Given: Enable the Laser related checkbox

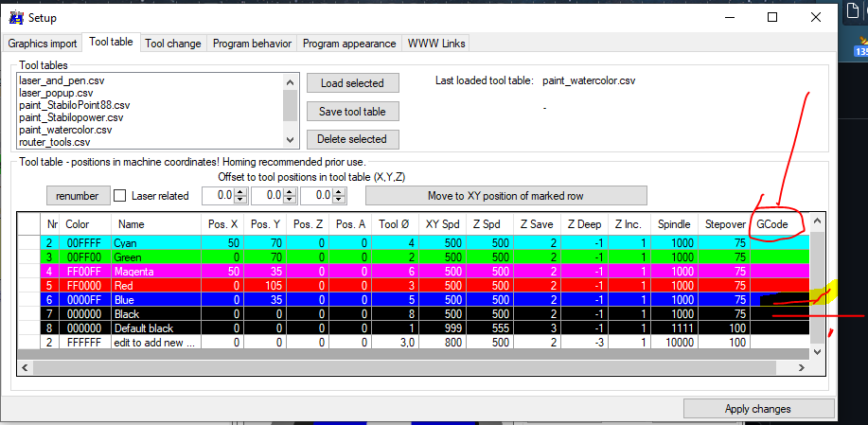Looking at the screenshot, I should click(x=120, y=196).
